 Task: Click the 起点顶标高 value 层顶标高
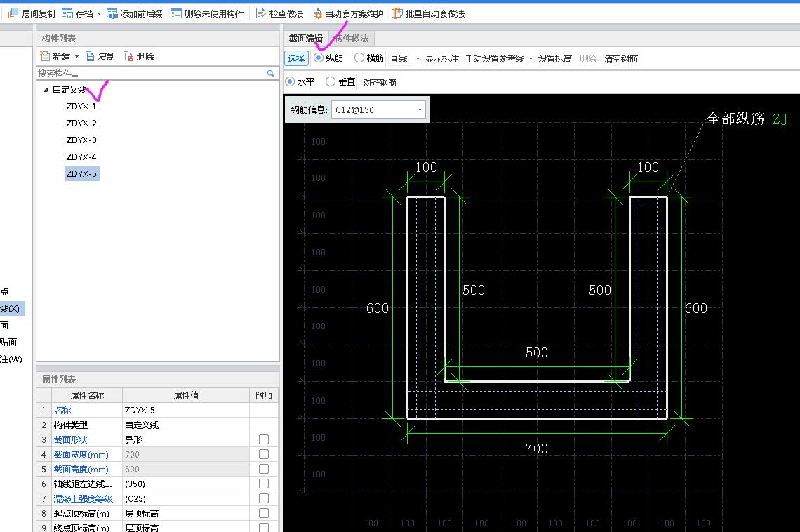[x=186, y=514]
